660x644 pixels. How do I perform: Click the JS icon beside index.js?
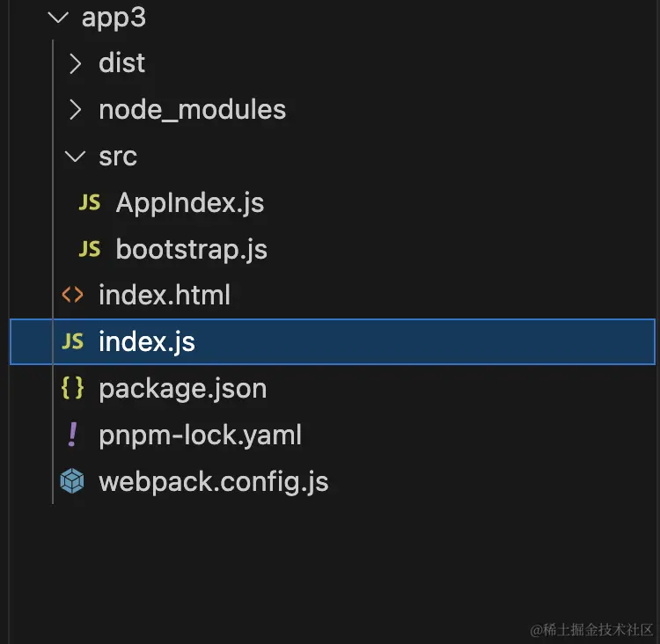tap(72, 341)
